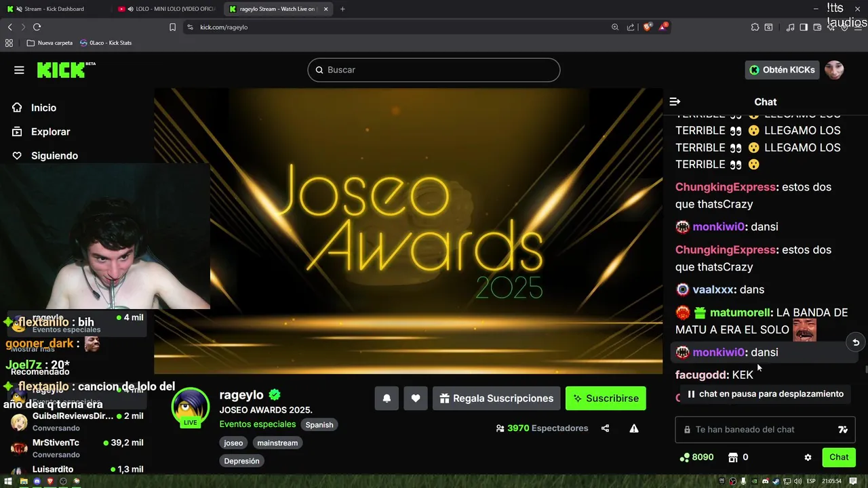Click the chat reply arrow on monkiwi0 message

coord(856,342)
